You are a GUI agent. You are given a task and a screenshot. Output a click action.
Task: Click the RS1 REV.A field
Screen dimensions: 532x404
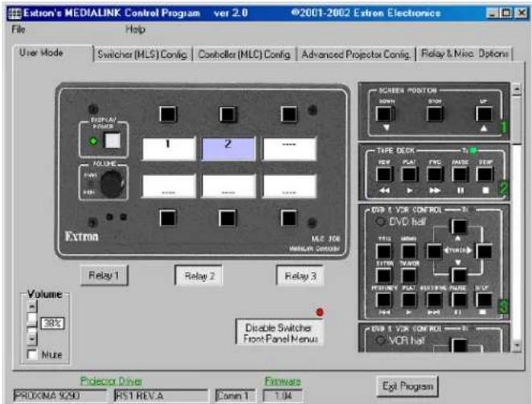[161, 395]
